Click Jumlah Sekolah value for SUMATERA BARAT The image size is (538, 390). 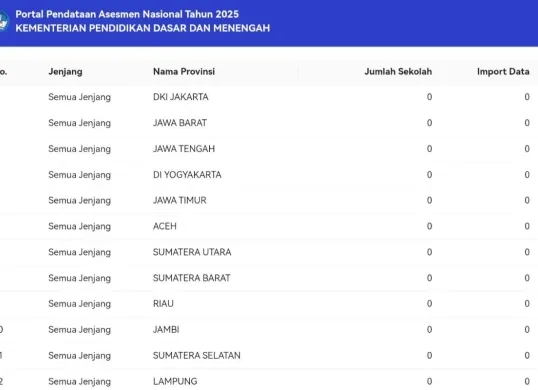click(429, 278)
